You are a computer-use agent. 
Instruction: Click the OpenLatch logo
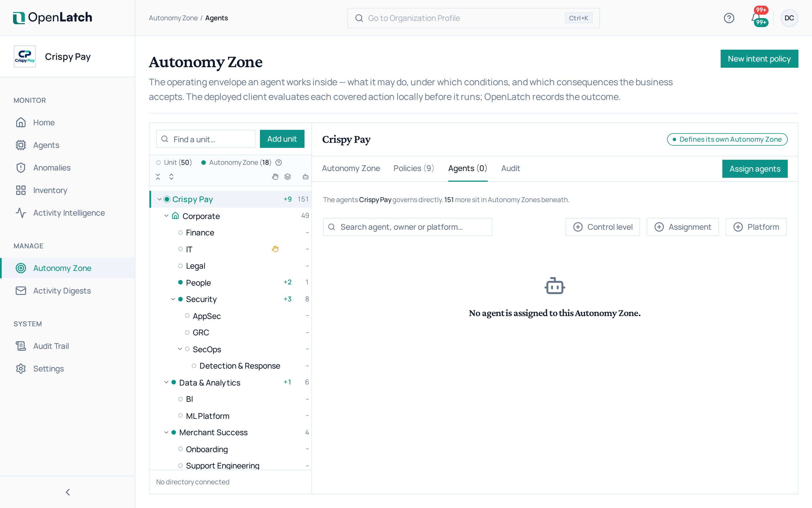click(x=53, y=17)
